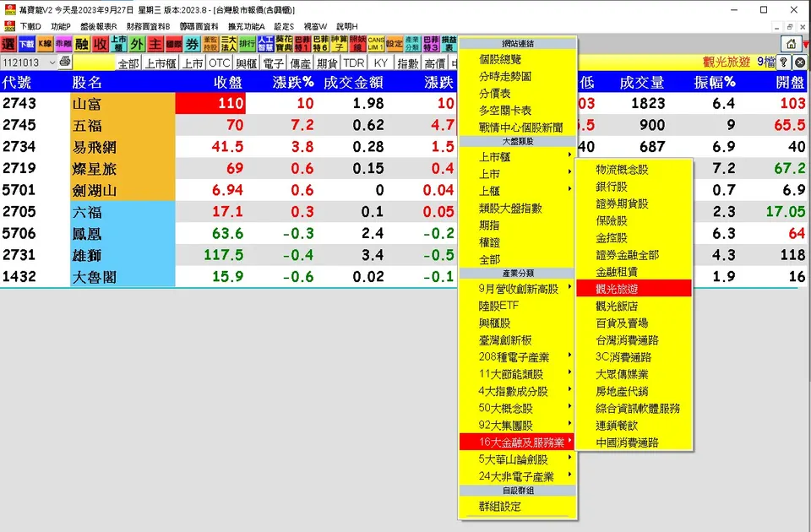This screenshot has width=811, height=532.
Task: Click the printer icon
Action: (x=65, y=62)
